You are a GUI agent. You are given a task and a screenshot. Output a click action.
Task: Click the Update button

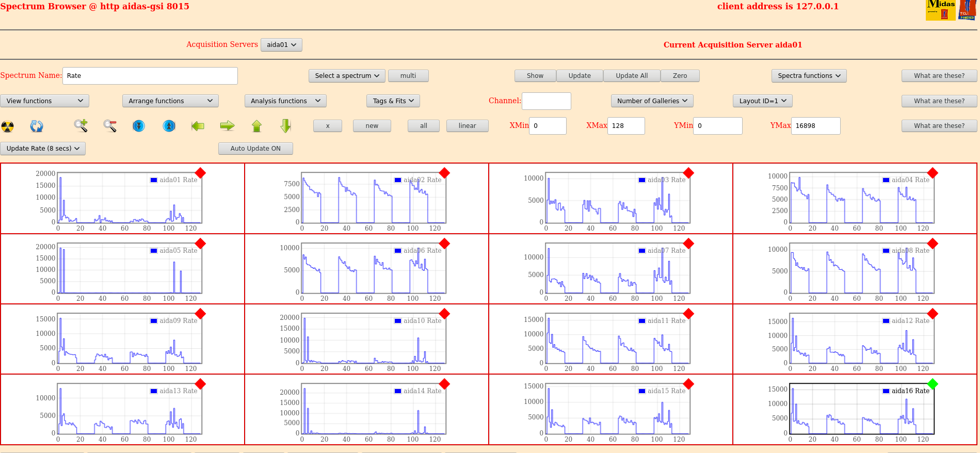tap(580, 76)
